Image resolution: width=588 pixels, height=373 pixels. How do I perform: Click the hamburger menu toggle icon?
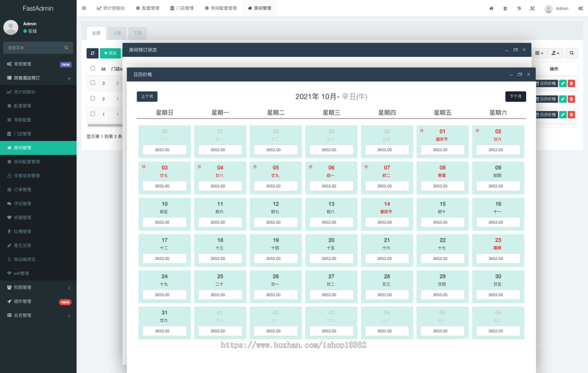[x=84, y=8]
